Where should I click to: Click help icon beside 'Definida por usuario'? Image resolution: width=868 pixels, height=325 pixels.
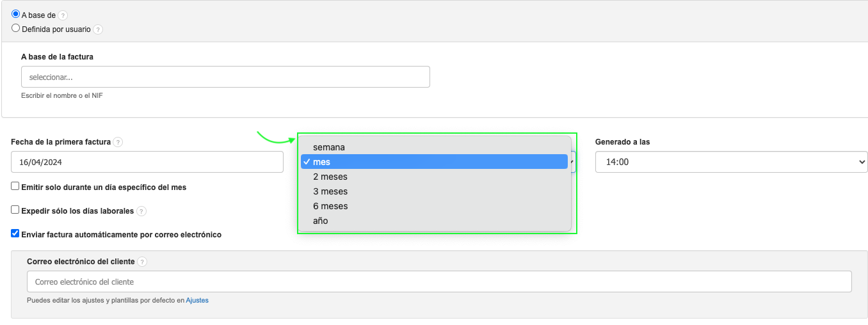click(98, 29)
